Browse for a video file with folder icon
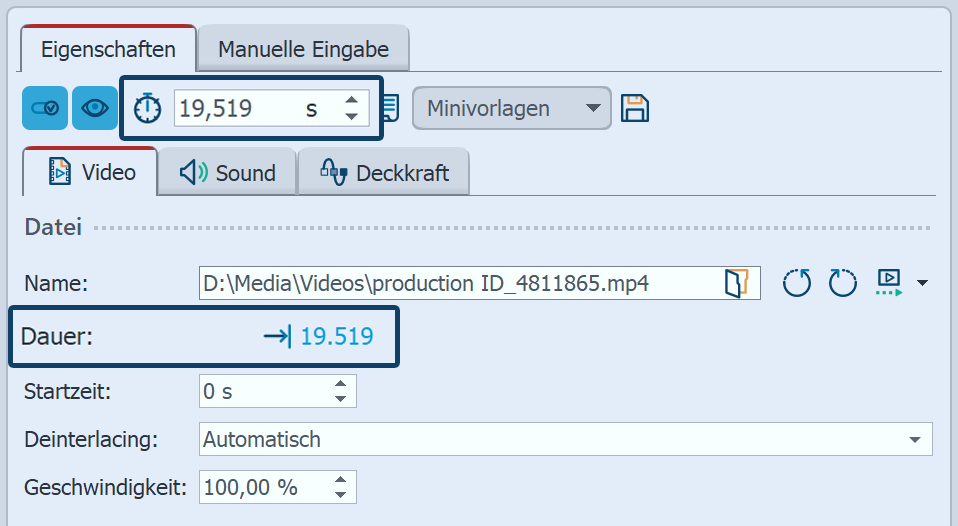The width and height of the screenshot is (958, 526). click(x=736, y=283)
